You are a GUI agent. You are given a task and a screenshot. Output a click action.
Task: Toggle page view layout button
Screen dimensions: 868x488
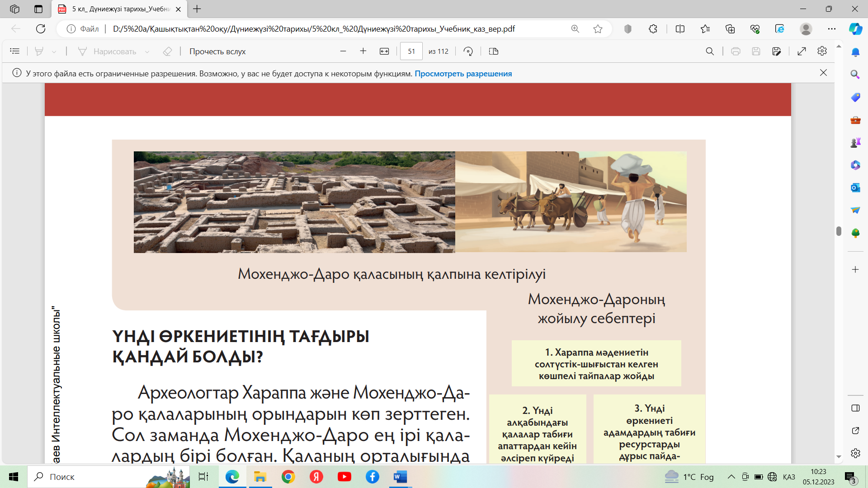[494, 52]
